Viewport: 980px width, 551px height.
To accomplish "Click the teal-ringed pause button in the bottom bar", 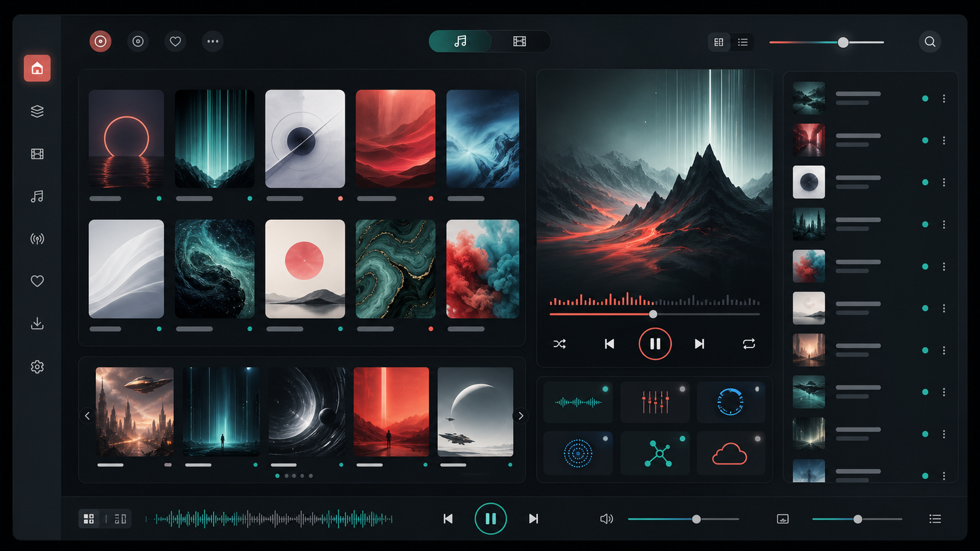I will tap(491, 519).
